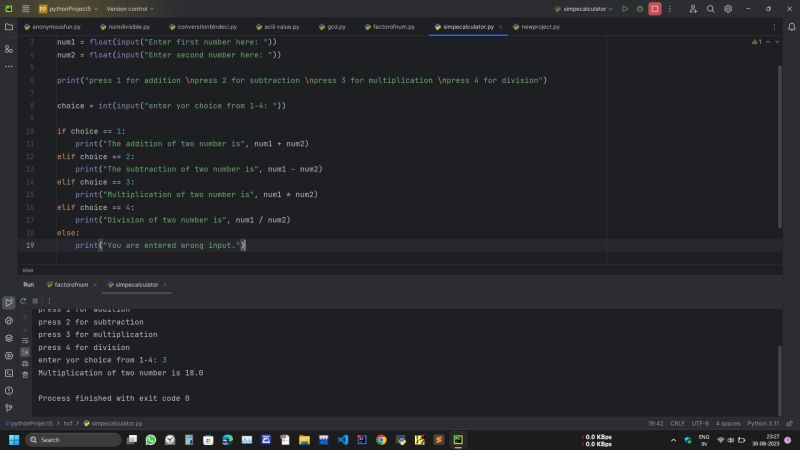Open Search Everywhere magnifier icon
The width and height of the screenshot is (800, 450).
click(x=710, y=9)
